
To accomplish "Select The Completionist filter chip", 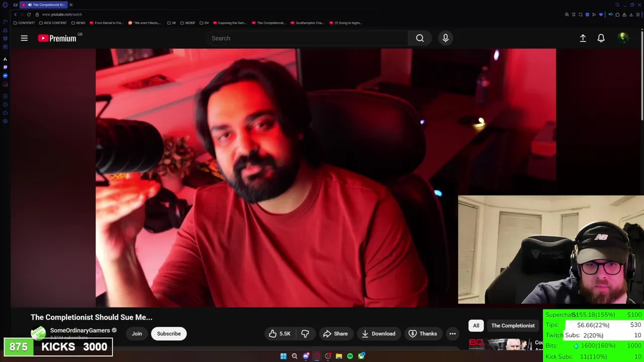I will (513, 326).
